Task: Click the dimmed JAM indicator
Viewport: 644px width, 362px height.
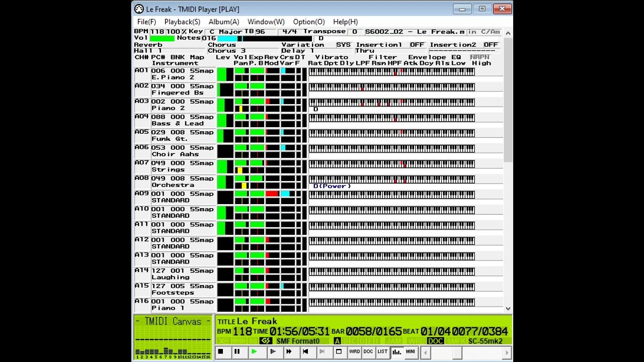Action: click(x=394, y=341)
